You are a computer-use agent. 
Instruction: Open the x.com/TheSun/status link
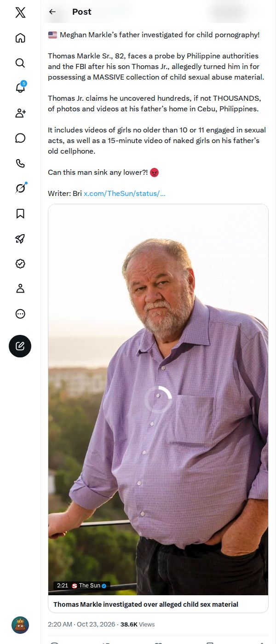coord(125,193)
